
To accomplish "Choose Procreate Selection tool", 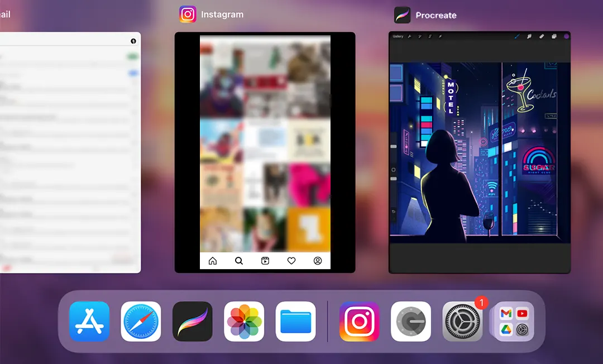I will [430, 36].
